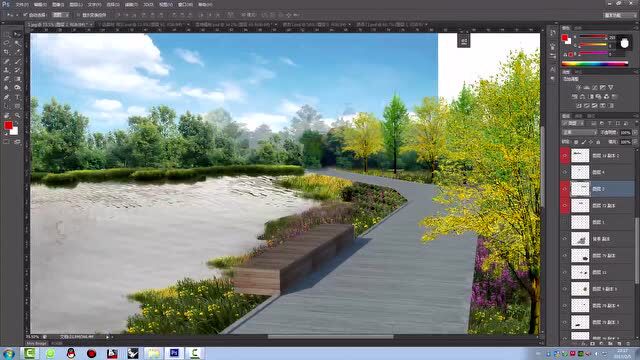640x360 pixels.
Task: Open the layer blend mode dropdown
Action: tap(580, 133)
